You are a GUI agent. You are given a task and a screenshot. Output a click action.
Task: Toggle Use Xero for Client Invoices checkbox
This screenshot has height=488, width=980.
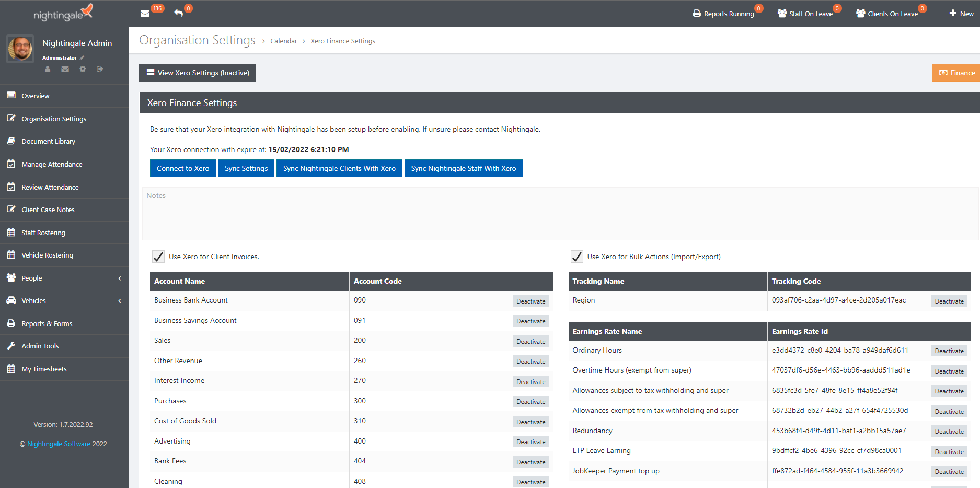[x=158, y=257]
